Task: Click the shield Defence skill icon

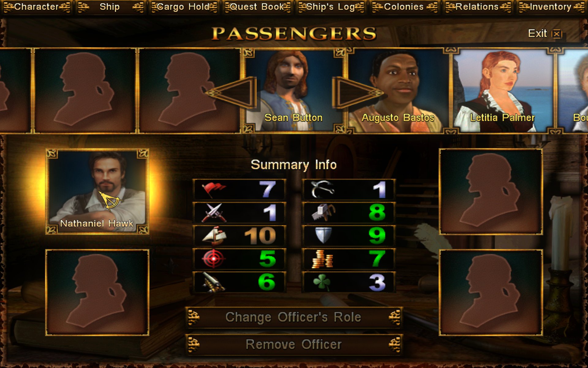Action: tap(323, 236)
